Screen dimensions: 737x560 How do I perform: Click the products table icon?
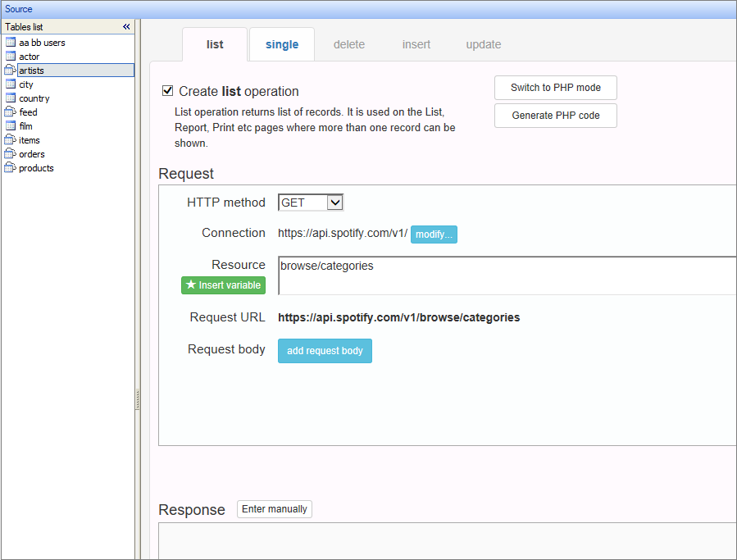pos(10,168)
